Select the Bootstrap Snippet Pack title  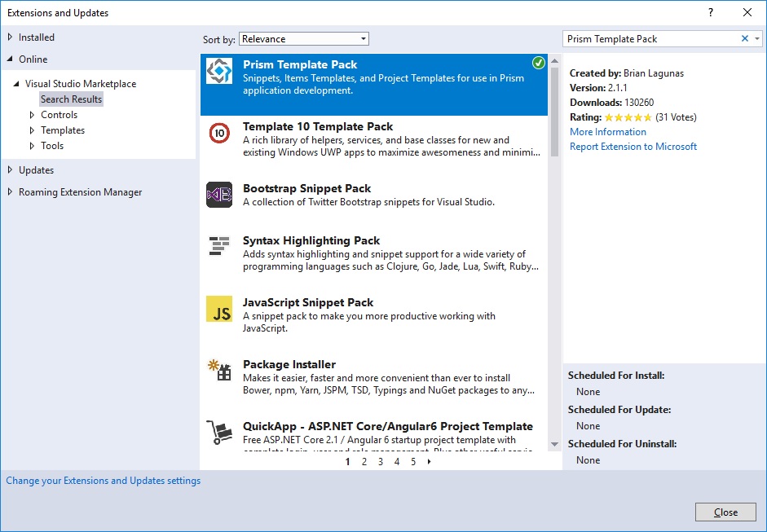click(x=306, y=189)
